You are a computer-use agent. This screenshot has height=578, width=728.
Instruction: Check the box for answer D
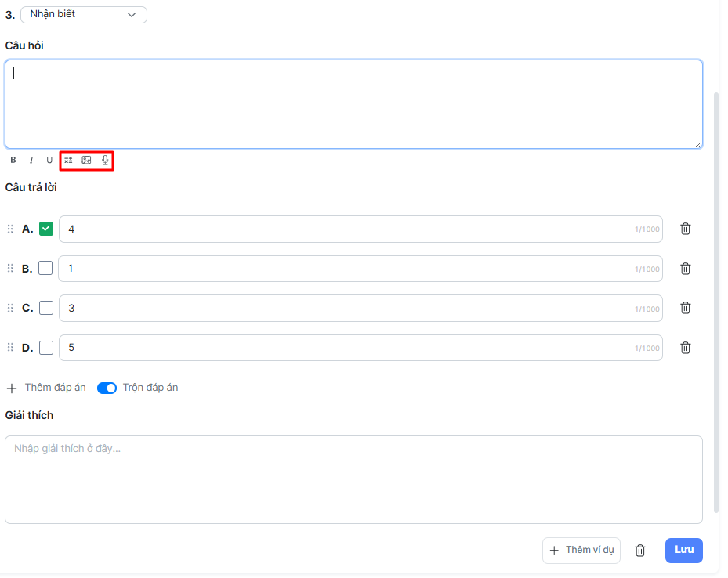click(x=46, y=348)
